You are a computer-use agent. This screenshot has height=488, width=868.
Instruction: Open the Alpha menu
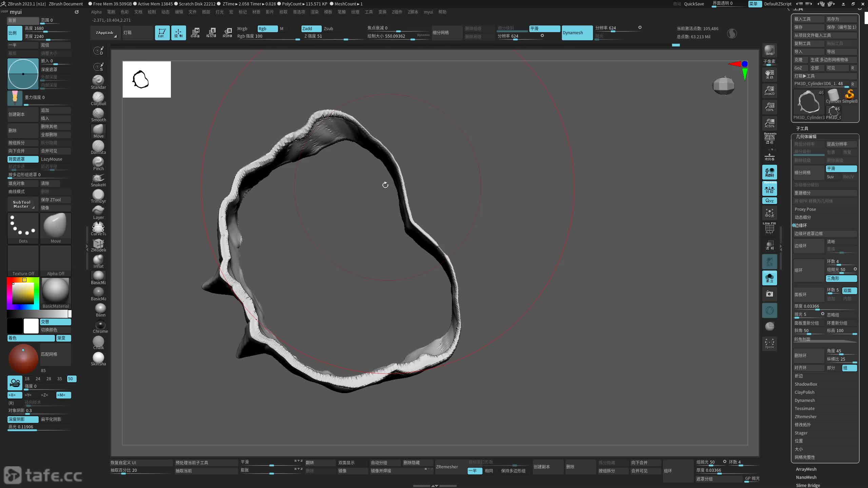coord(96,12)
